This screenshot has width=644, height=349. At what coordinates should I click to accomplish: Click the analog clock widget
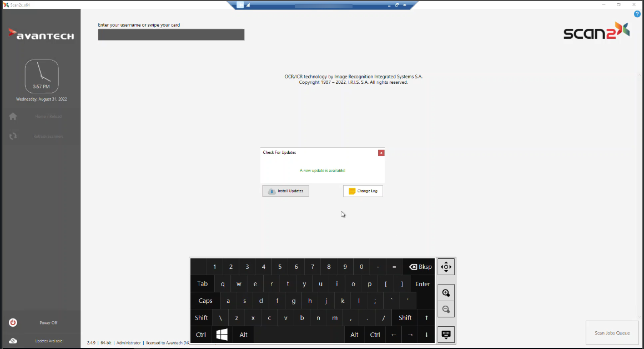(42, 76)
